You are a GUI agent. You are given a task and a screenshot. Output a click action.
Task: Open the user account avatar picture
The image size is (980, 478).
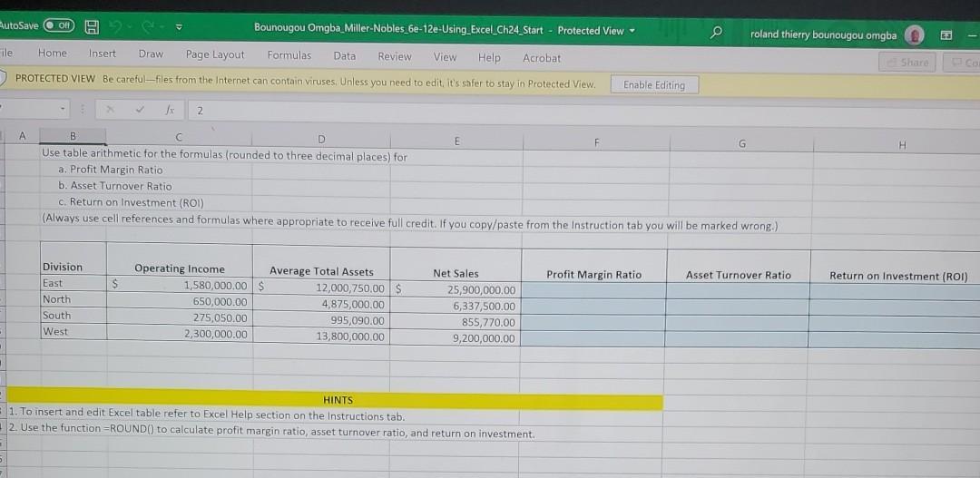[916, 36]
